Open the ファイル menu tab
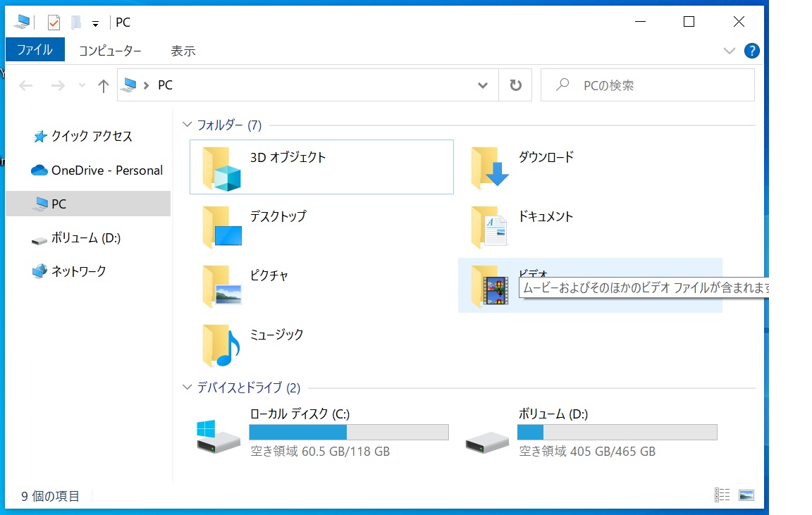This screenshot has height=515, width=812. (35, 50)
